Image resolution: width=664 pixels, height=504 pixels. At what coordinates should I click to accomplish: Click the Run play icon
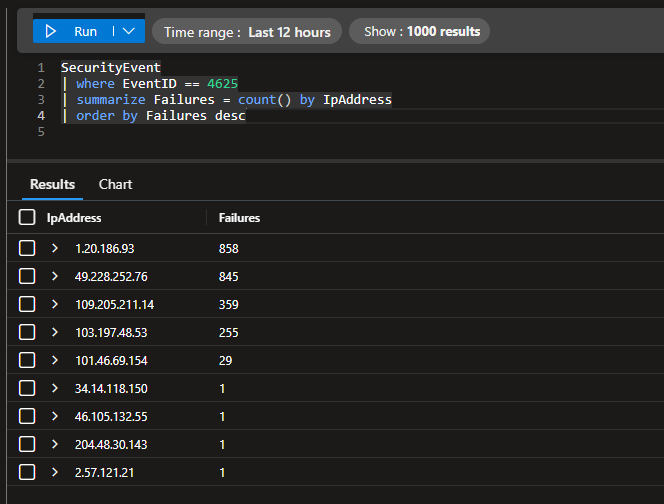click(x=51, y=32)
